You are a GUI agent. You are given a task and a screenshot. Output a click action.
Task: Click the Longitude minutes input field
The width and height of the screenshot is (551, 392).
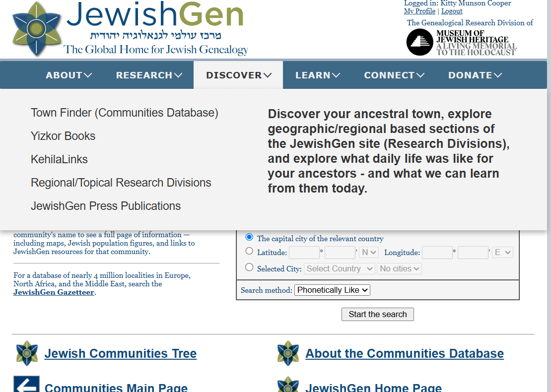pyautogui.click(x=473, y=253)
